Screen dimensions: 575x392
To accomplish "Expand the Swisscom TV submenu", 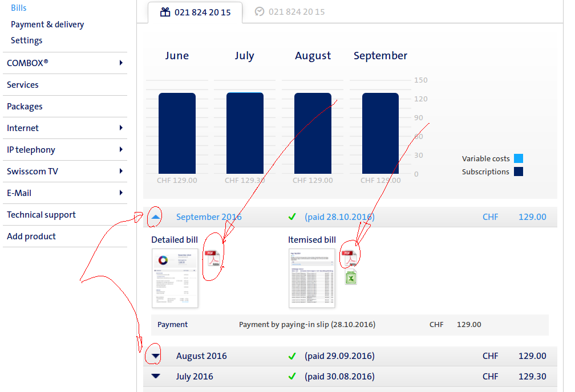I will 121,171.
